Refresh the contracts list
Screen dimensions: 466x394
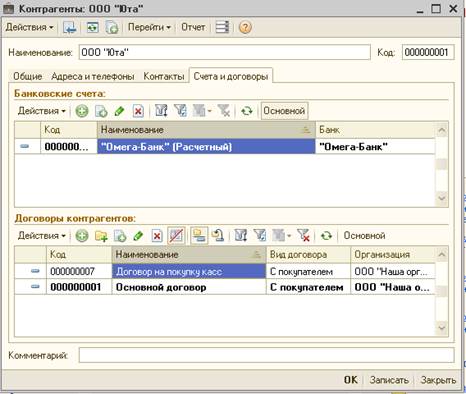coord(326,236)
